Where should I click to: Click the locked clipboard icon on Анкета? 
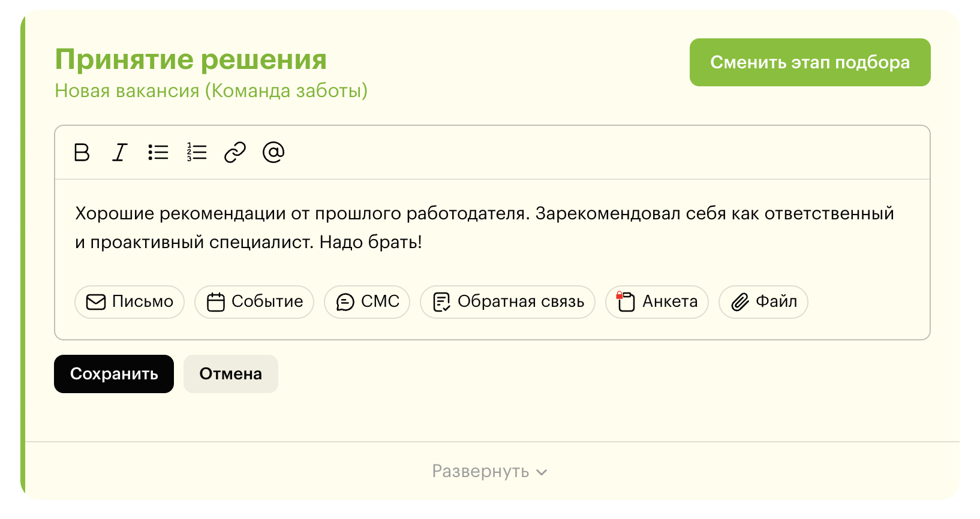[x=626, y=301]
